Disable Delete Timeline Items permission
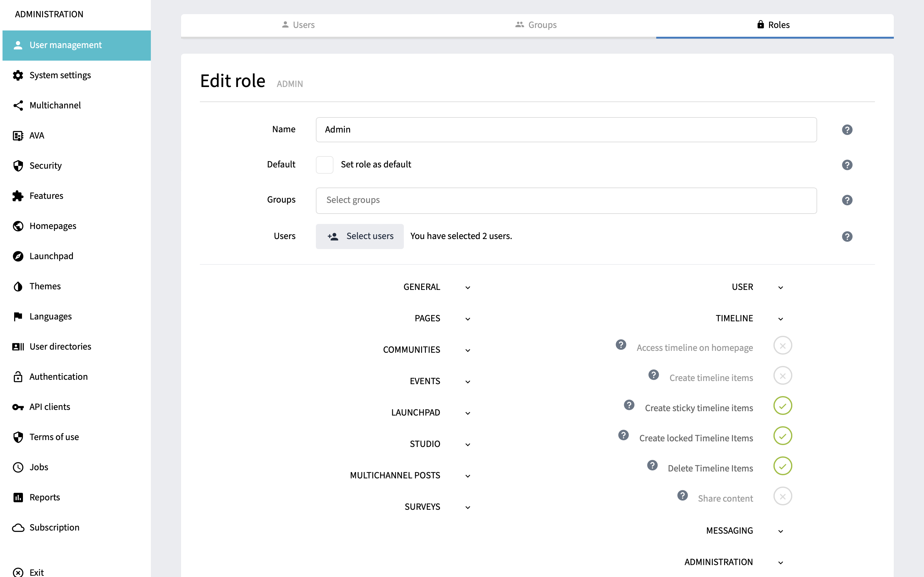 (783, 466)
